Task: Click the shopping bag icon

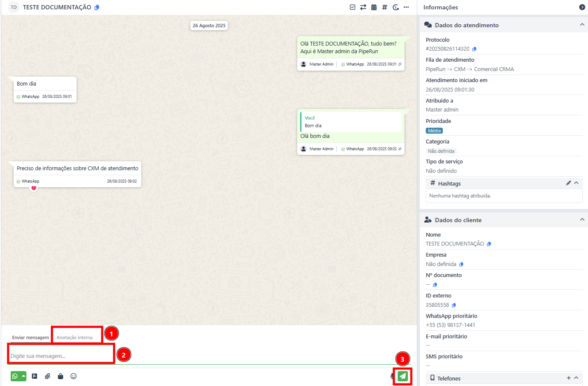Action: click(x=60, y=376)
